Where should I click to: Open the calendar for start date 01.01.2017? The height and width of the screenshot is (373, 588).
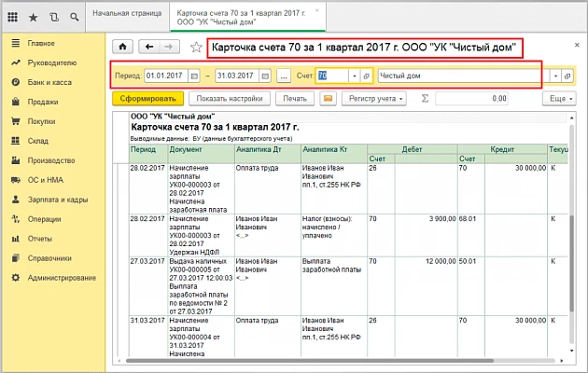(194, 76)
